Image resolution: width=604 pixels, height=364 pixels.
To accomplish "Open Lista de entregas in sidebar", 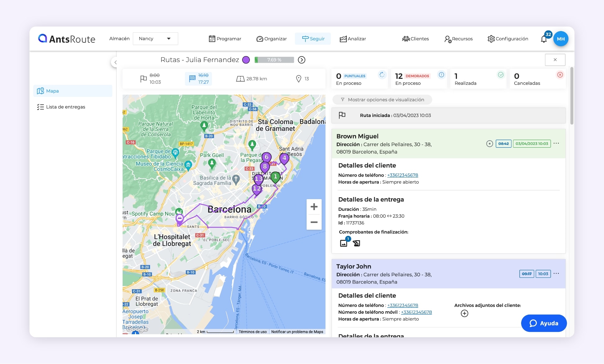I will (65, 107).
